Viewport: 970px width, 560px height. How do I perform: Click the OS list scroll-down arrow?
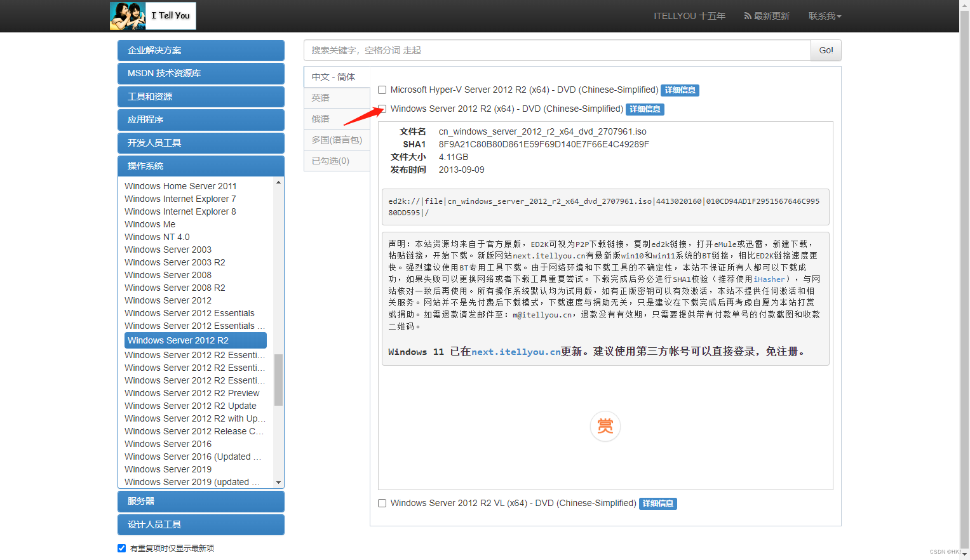point(278,483)
